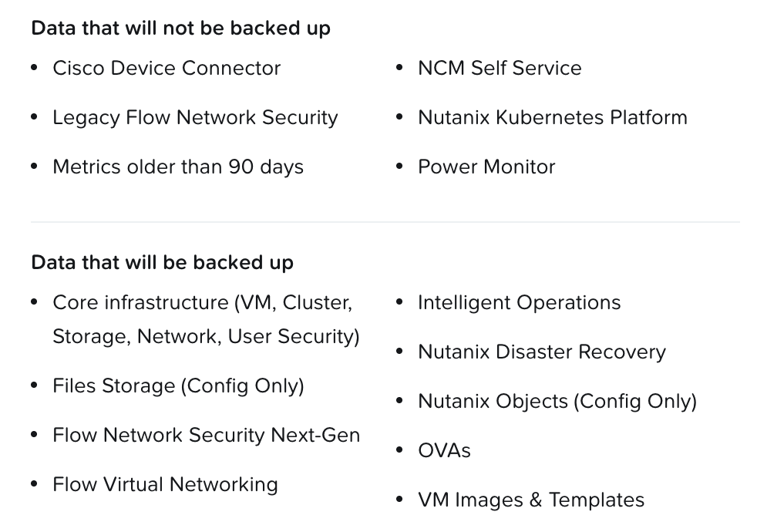Screen dimensions: 757x532
Task: Click the NCM Self Service item
Action: [x=500, y=68]
